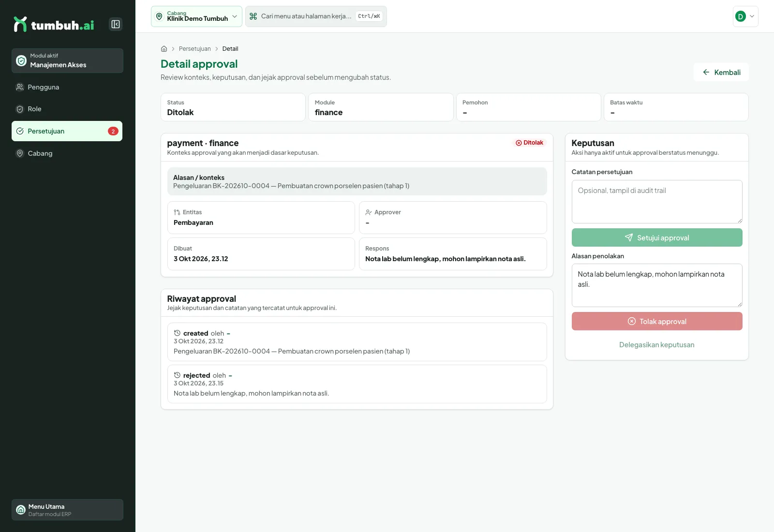This screenshot has width=774, height=532.
Task: Click the Status value Ditolak
Action: point(180,112)
